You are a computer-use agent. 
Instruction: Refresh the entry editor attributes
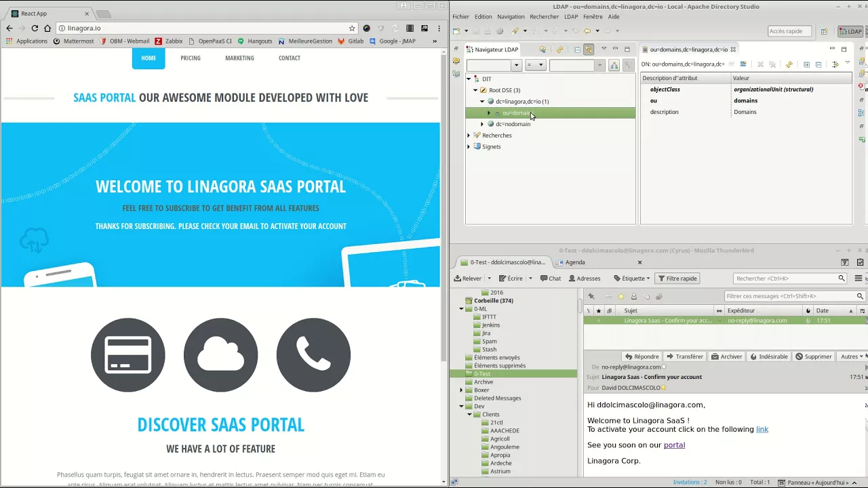(x=789, y=64)
